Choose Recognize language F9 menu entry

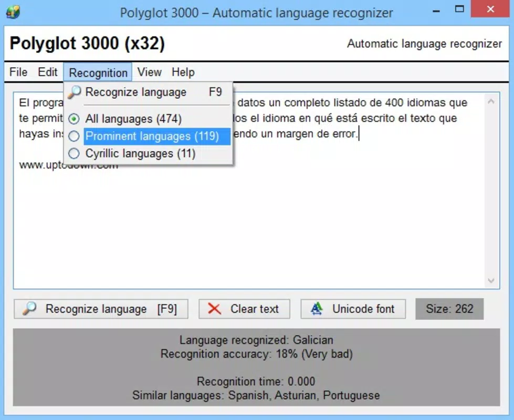[x=149, y=92]
